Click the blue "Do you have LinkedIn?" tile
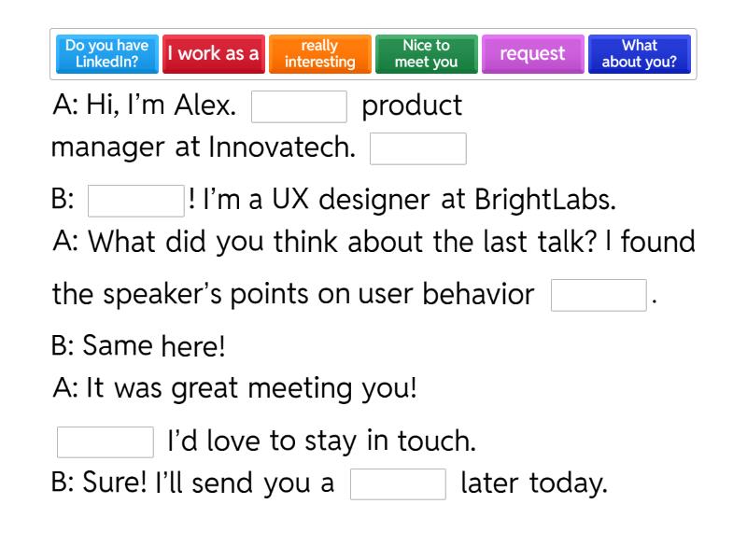This screenshot has height=560, width=747. pos(107,54)
